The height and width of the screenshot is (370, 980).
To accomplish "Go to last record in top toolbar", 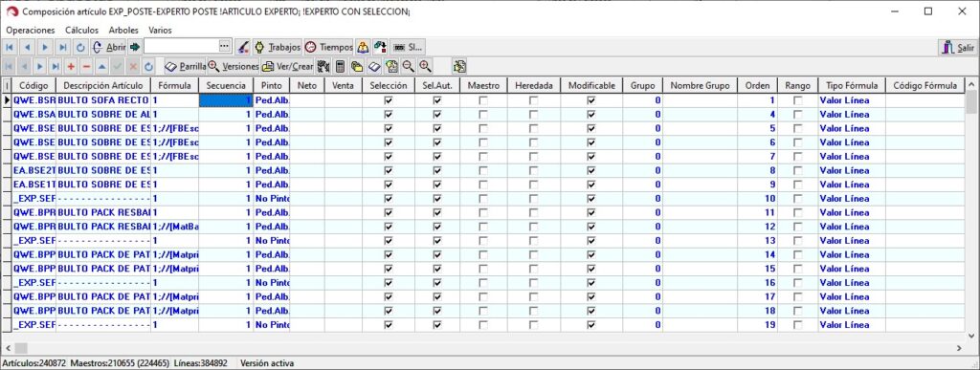I will pyautogui.click(x=62, y=47).
